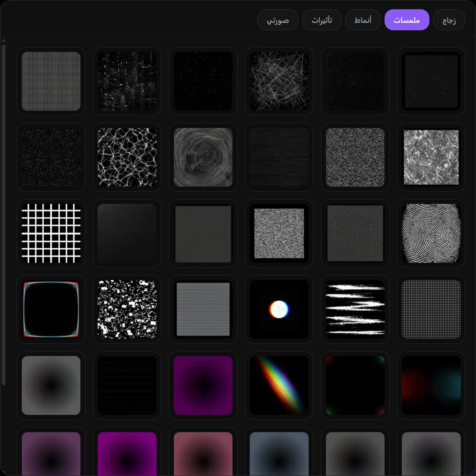The width and height of the screenshot is (476, 476).
Task: Select the rainbow light leak texture
Action: point(279,385)
